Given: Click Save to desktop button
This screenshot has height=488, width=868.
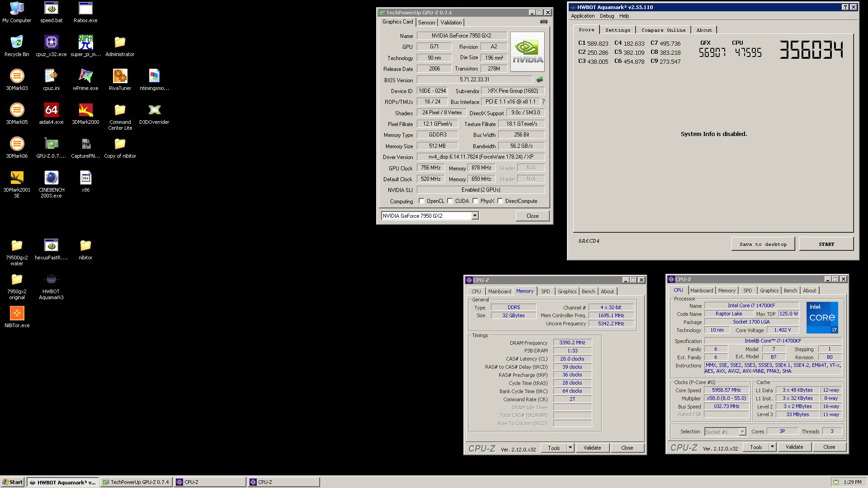Looking at the screenshot, I should point(763,244).
